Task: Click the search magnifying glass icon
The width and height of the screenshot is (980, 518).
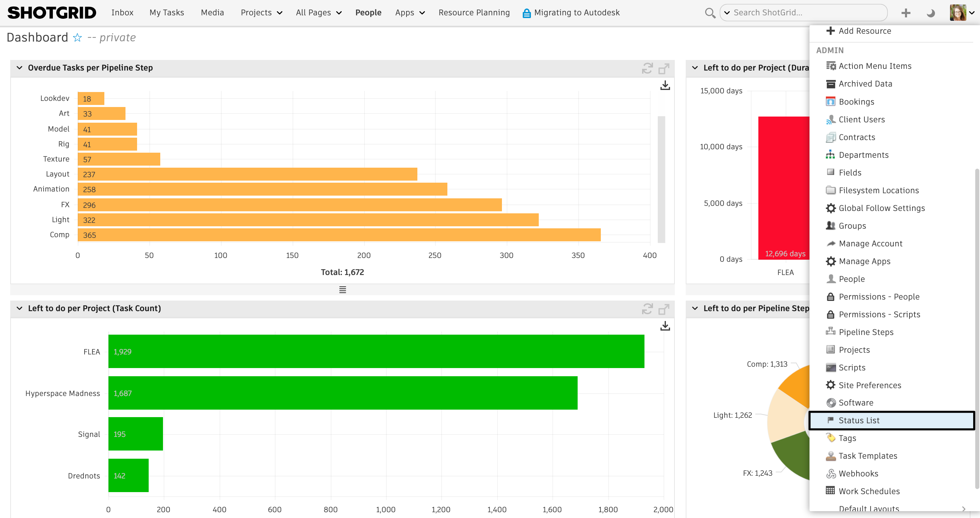Action: (x=710, y=12)
